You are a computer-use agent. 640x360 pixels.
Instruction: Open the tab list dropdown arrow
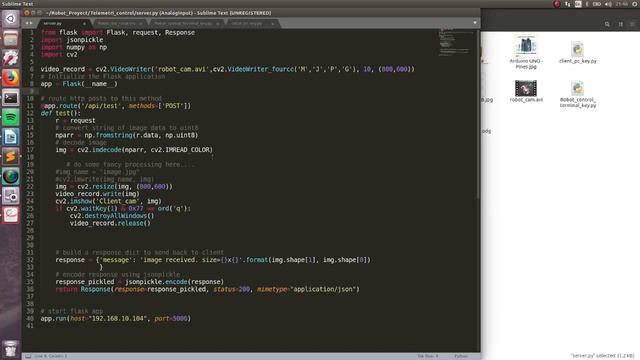(475, 23)
